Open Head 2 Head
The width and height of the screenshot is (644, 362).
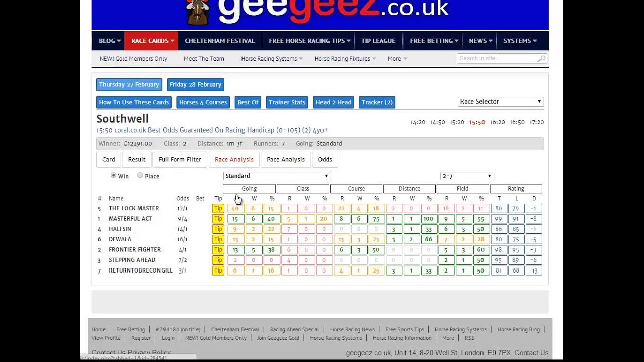[x=334, y=102]
